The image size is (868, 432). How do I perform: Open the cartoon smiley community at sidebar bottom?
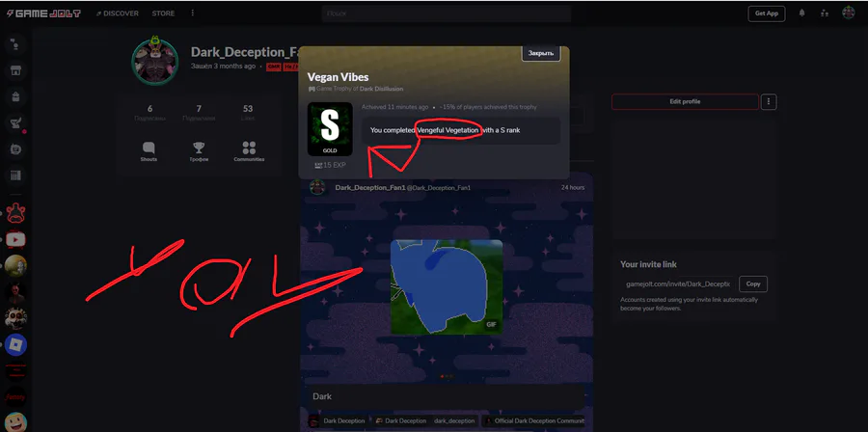tap(15, 422)
